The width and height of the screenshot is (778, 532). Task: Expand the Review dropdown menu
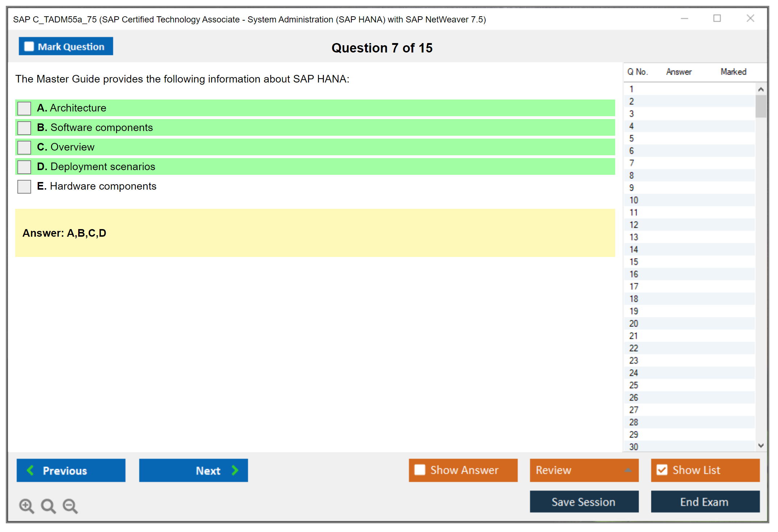(628, 470)
